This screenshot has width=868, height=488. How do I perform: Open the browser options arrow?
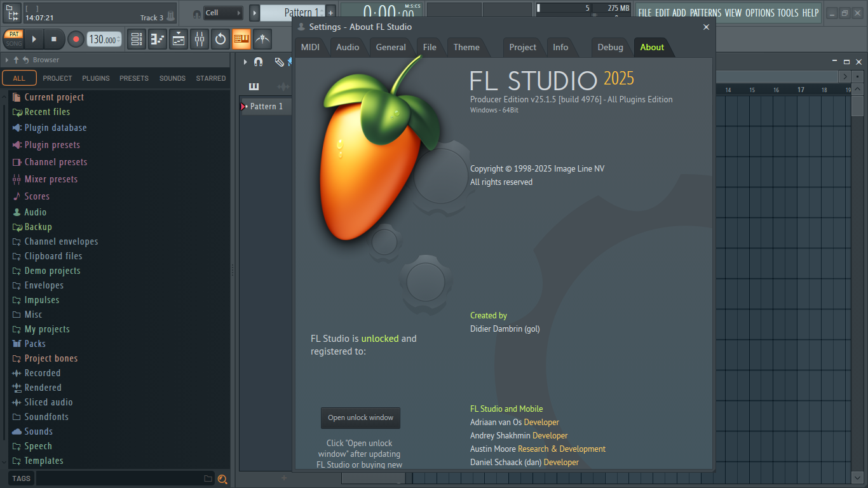(x=7, y=60)
